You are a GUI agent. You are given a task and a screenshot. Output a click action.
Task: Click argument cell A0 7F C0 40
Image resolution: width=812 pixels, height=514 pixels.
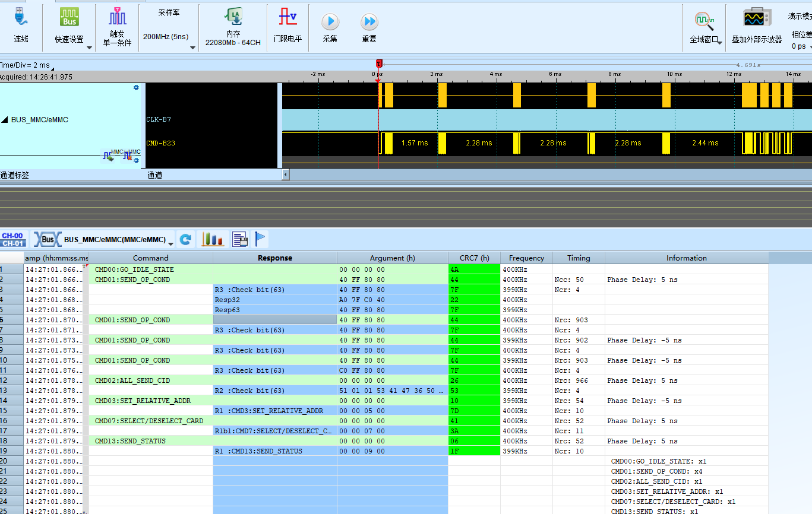point(393,300)
